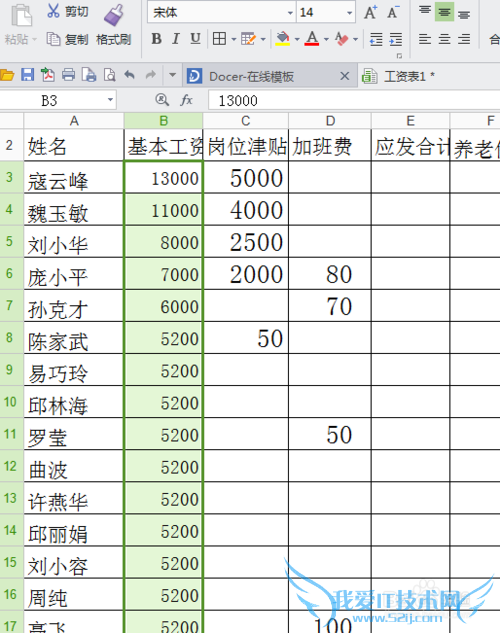Open the eraser clear dropdown arrow
The image size is (500, 633).
pyautogui.click(x=356, y=39)
